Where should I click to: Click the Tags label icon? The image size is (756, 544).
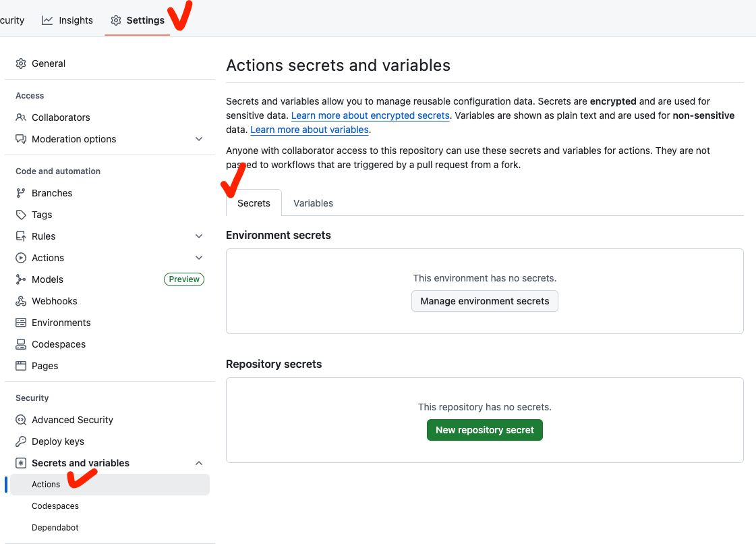click(21, 215)
